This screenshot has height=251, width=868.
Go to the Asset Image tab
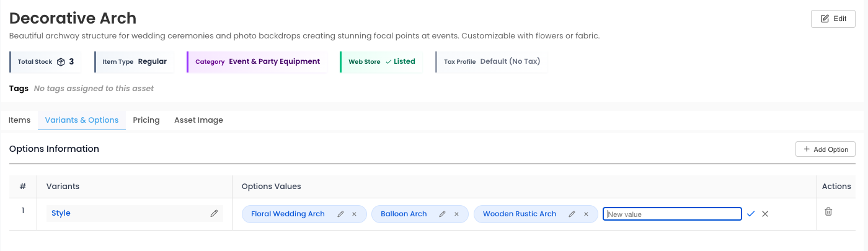tap(198, 120)
